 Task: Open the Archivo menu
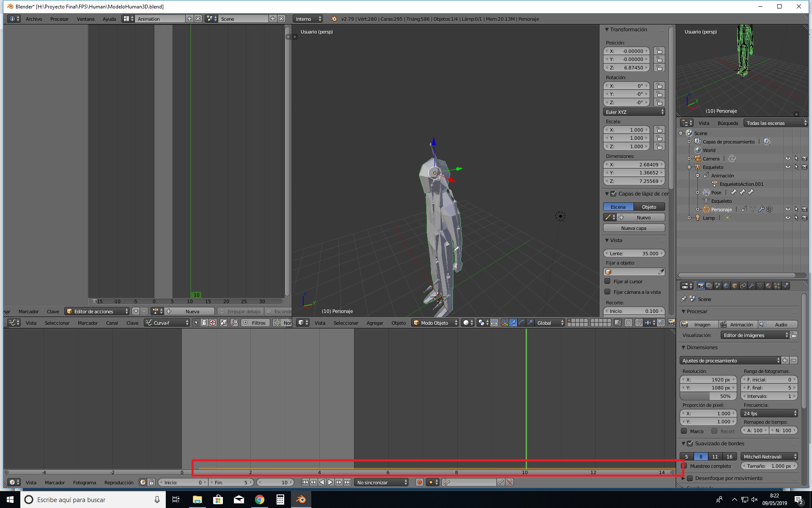click(x=34, y=19)
